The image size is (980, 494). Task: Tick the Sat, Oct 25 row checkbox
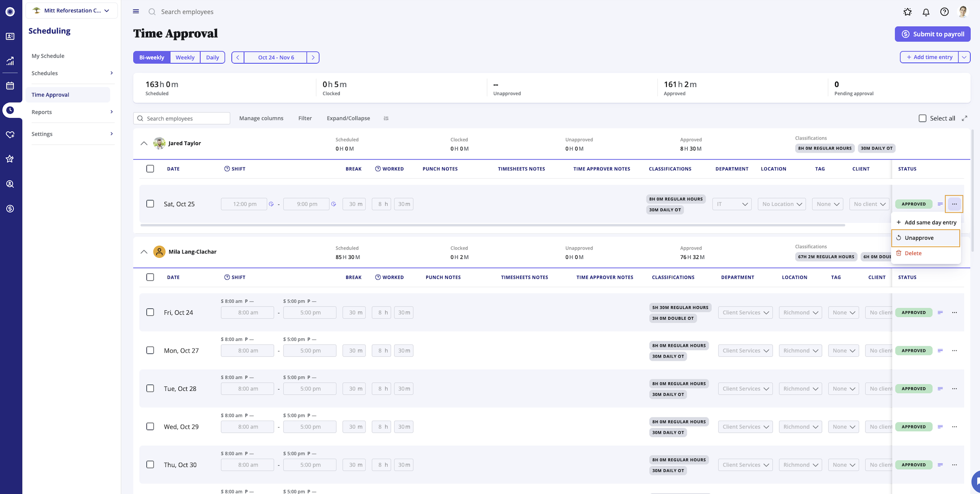150,204
